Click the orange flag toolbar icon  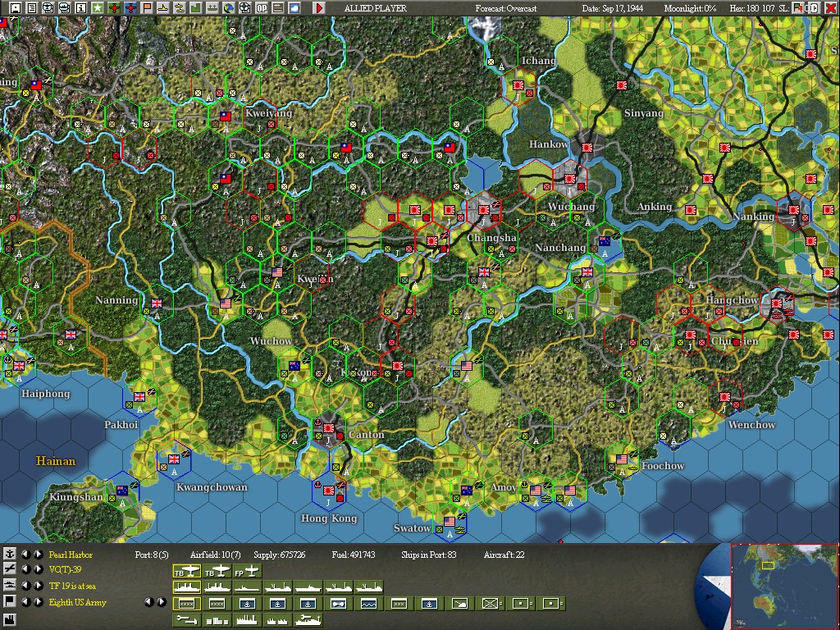(x=146, y=8)
